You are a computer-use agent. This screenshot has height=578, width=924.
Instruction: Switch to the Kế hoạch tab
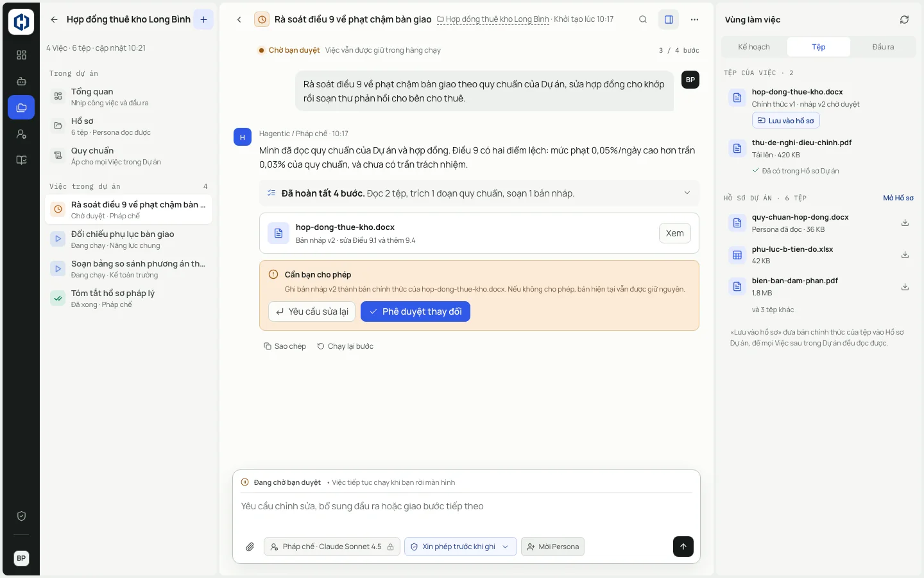coord(754,47)
